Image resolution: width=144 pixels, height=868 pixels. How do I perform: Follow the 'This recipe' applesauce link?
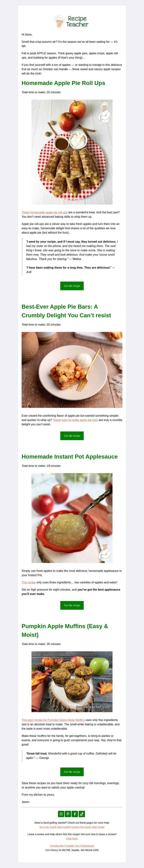tap(29, 582)
